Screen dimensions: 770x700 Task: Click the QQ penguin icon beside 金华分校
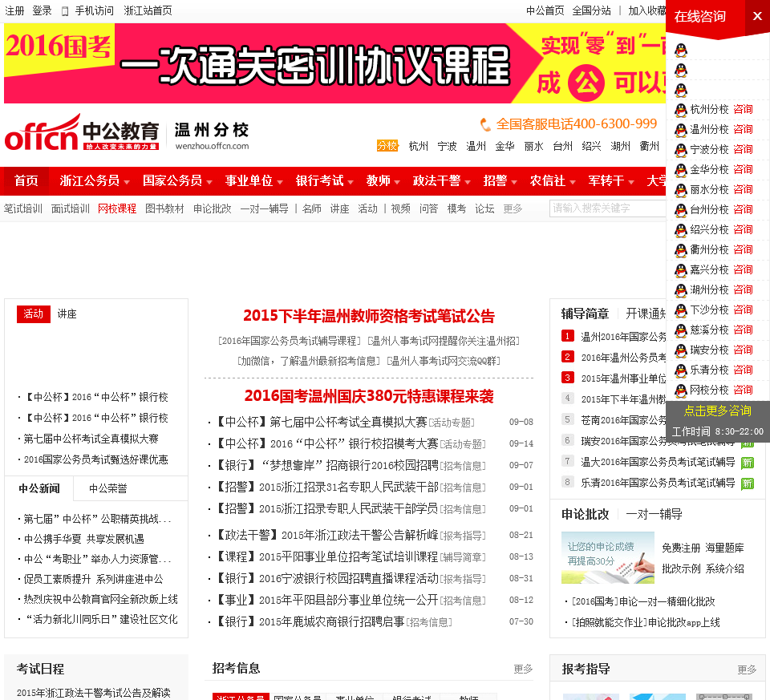(681, 170)
